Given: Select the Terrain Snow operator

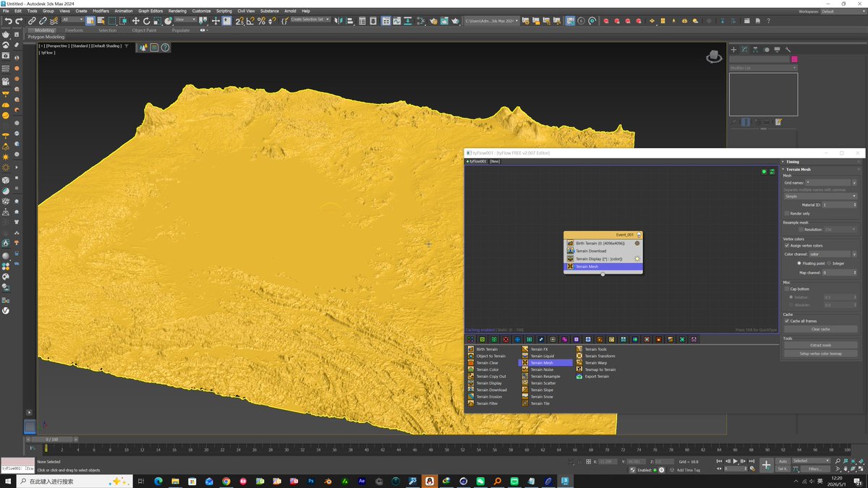Looking at the screenshot, I should [540, 397].
